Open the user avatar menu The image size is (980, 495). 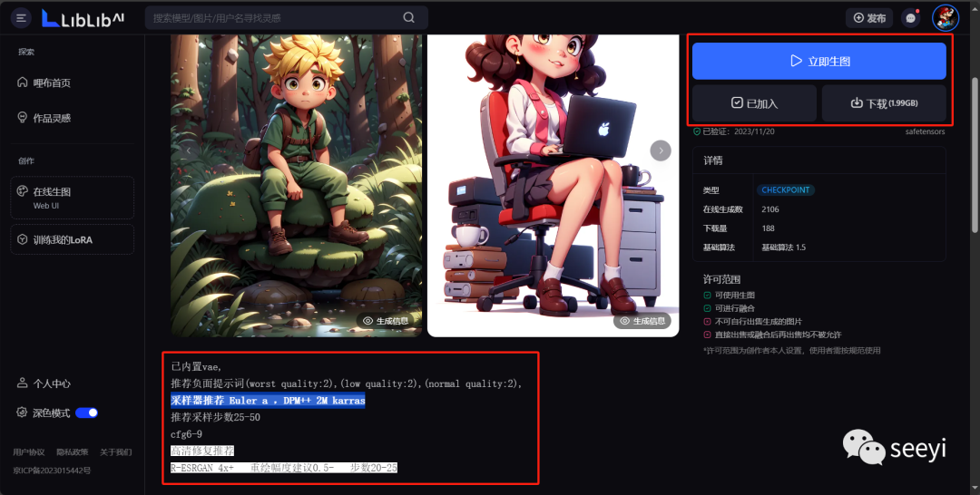click(x=945, y=17)
